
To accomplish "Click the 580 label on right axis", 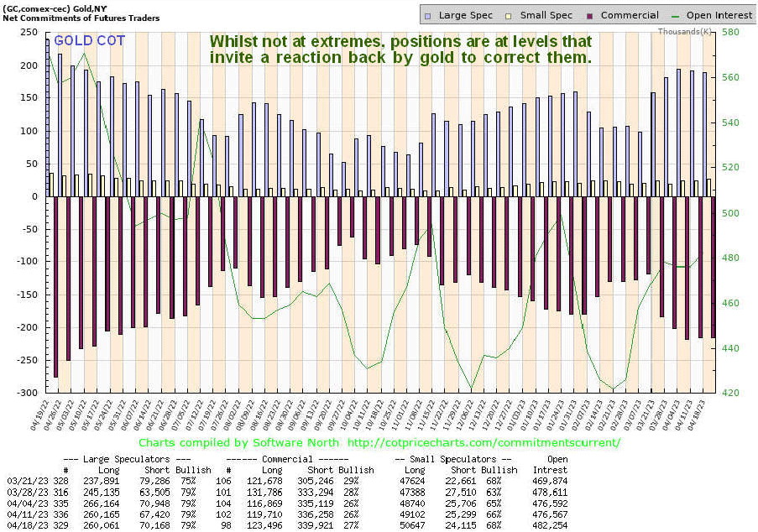I will (728, 32).
